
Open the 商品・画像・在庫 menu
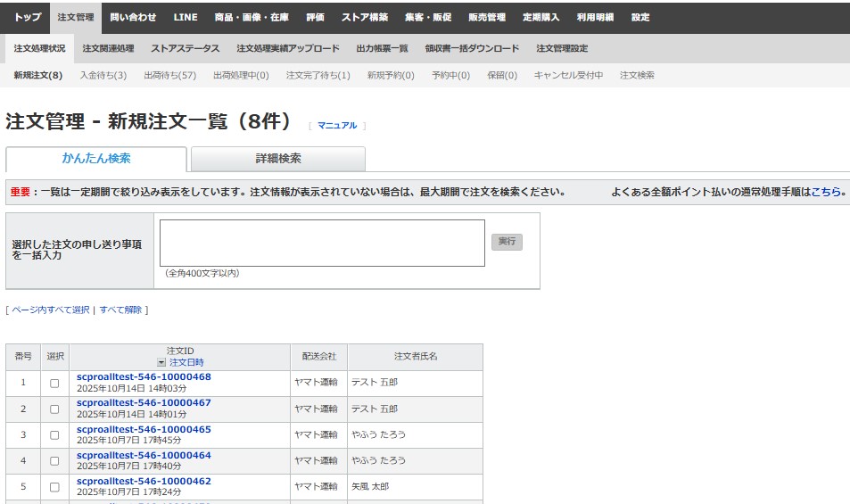click(251, 17)
